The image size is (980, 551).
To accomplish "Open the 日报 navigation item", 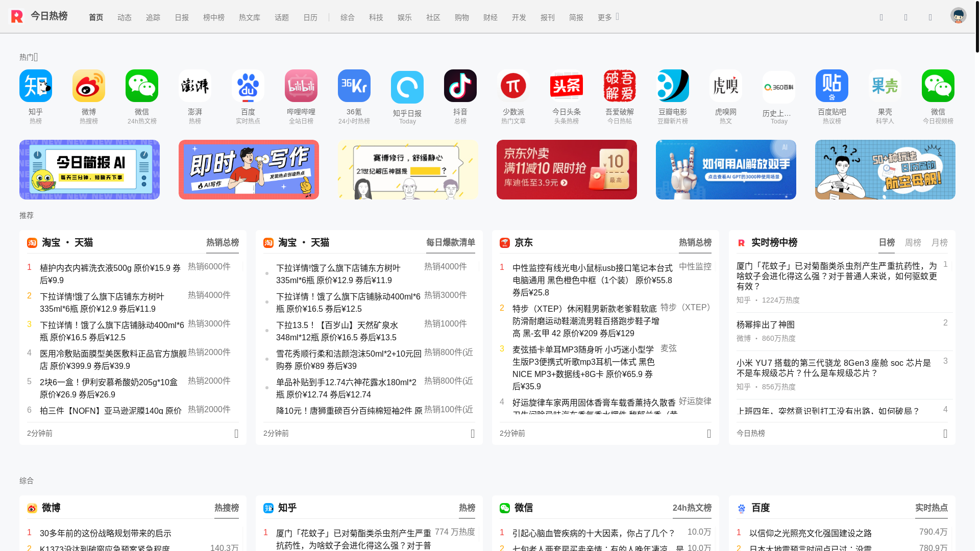I will (x=182, y=17).
